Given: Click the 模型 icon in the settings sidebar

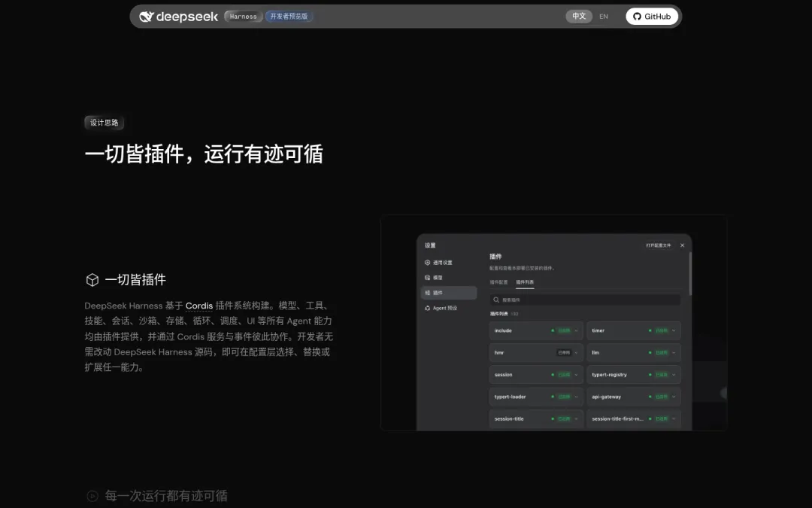Looking at the screenshot, I should 427,277.
